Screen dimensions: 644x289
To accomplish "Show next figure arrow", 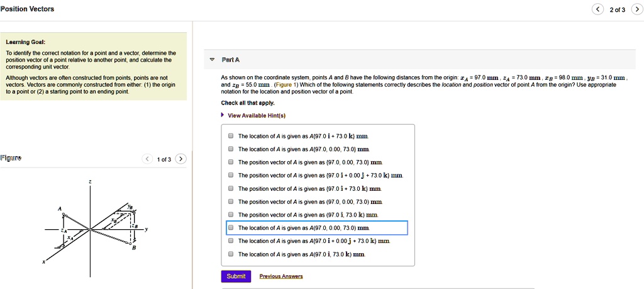I will (180, 159).
